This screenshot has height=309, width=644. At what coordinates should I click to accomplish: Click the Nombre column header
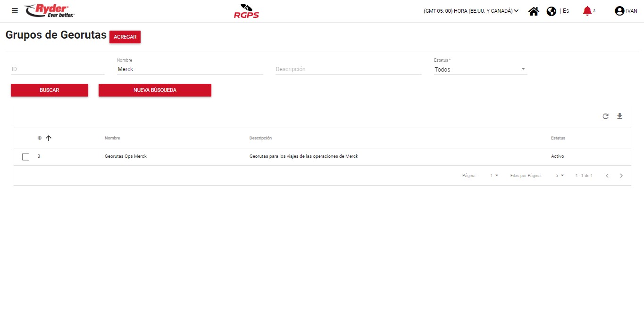coord(112,138)
